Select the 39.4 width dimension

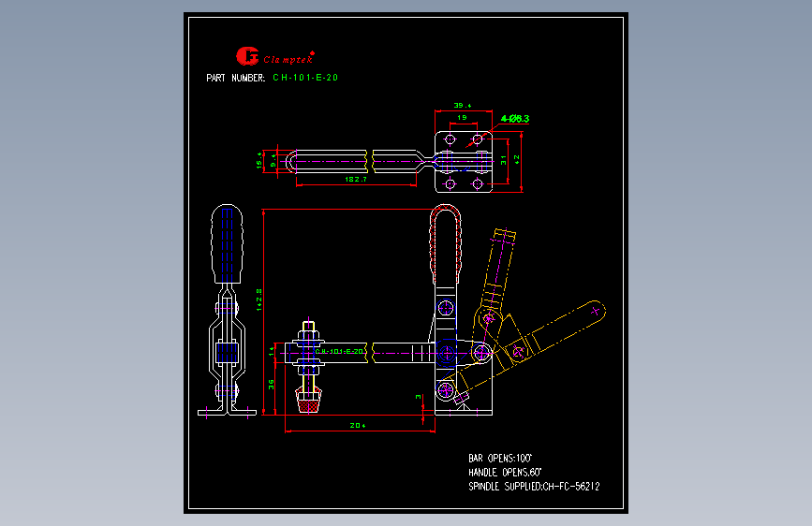pyautogui.click(x=463, y=105)
